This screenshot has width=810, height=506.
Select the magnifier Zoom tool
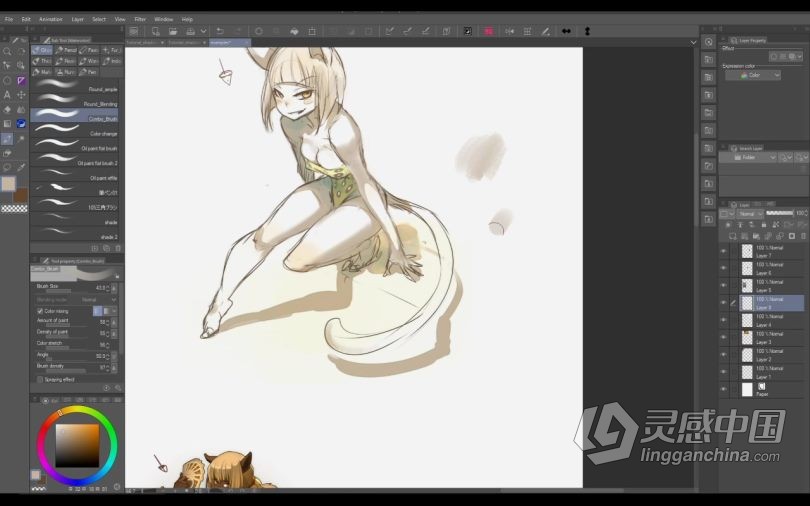[7, 51]
